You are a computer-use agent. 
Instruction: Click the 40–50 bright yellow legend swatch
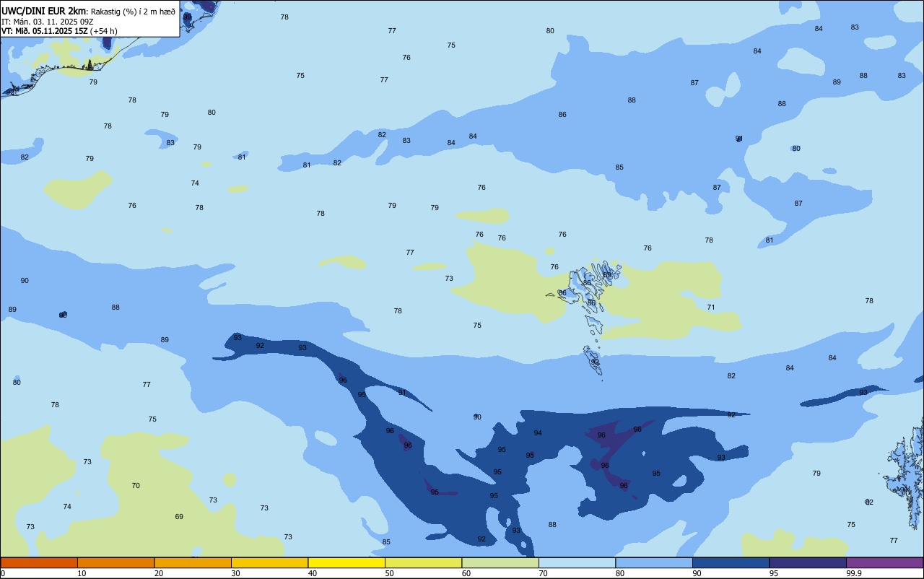point(346,562)
